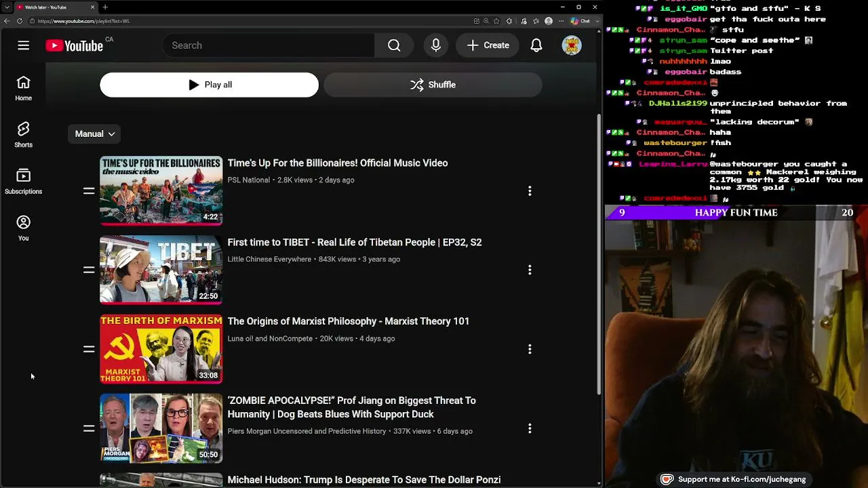Bookmark the page with the star icon
Screen dimensions: 868x488
pyautogui.click(x=497, y=21)
